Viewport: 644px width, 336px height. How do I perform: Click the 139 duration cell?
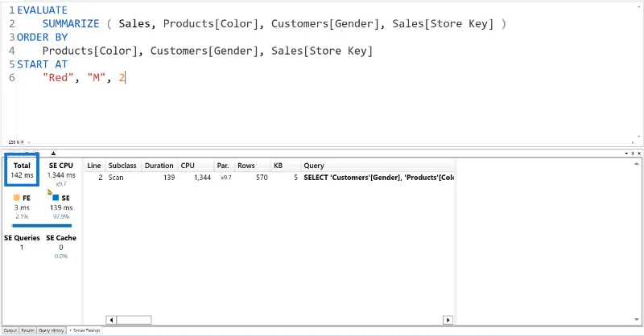pos(169,178)
